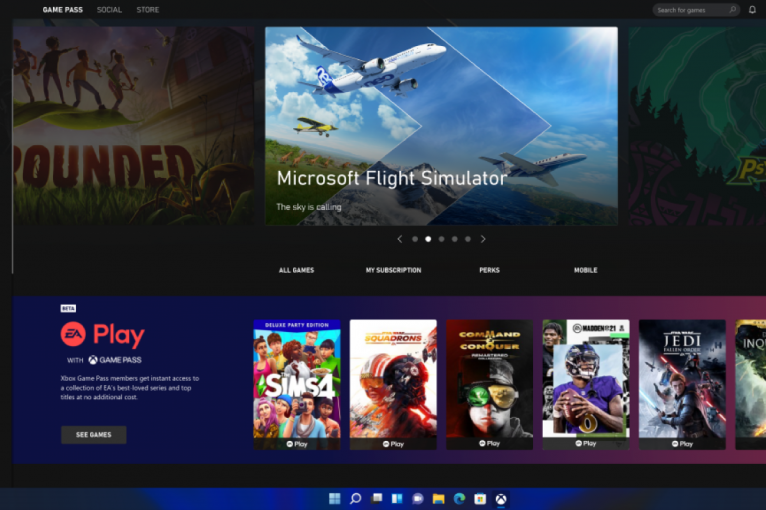Go to next carousel slide arrow
This screenshot has height=510, width=766.
click(483, 239)
